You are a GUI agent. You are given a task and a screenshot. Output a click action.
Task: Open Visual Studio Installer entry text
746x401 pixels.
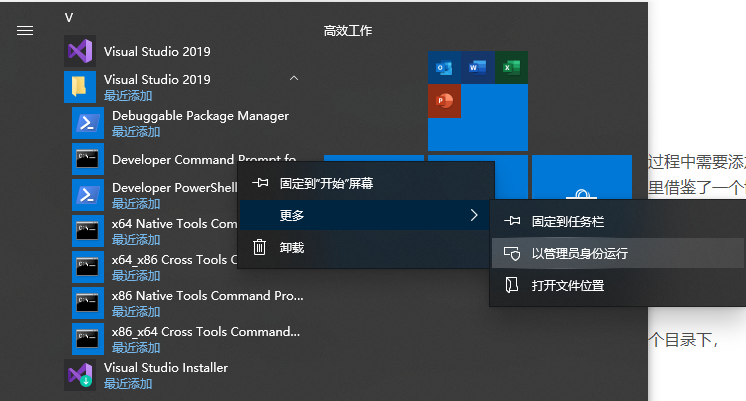pos(166,368)
